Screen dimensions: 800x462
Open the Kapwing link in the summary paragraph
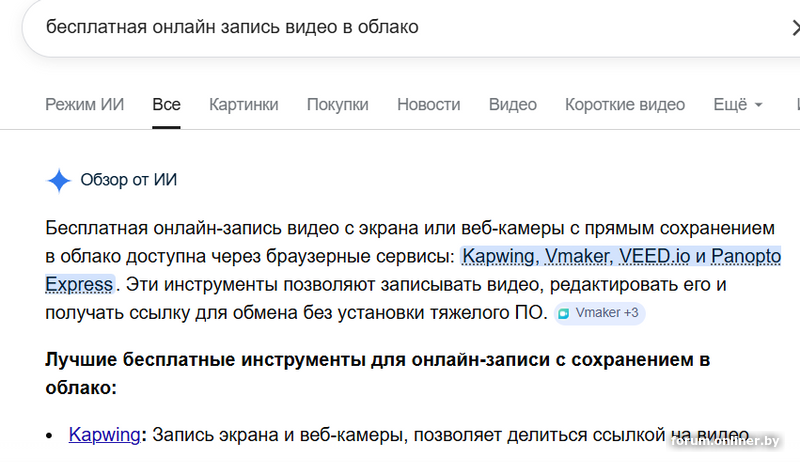pos(497,256)
